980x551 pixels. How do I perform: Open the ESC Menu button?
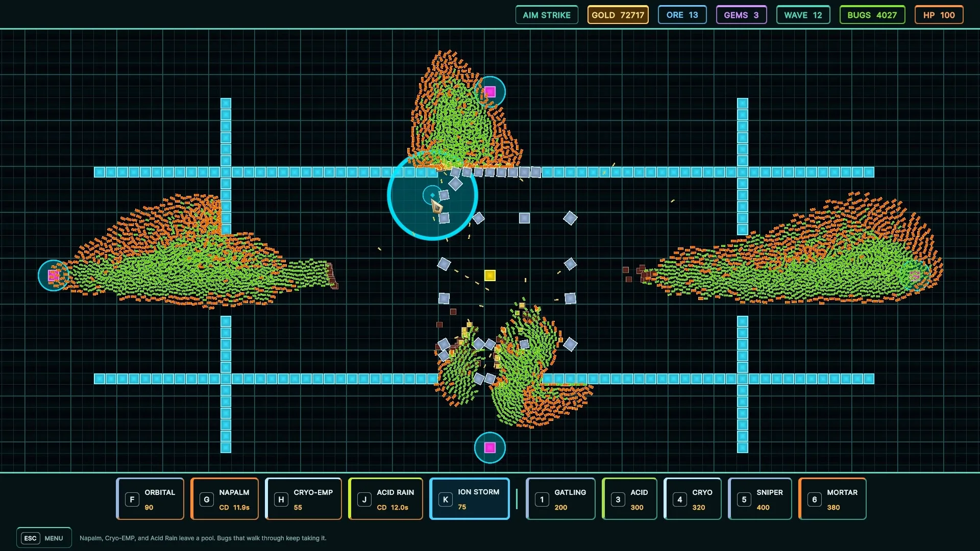(44, 538)
